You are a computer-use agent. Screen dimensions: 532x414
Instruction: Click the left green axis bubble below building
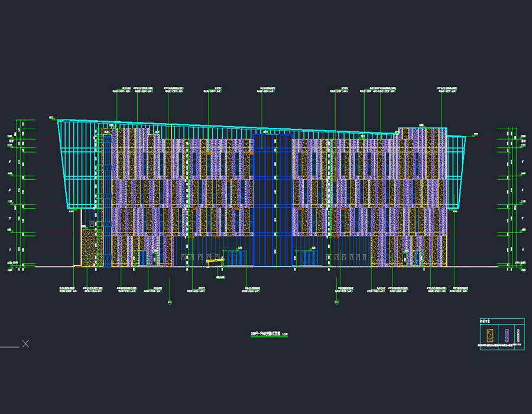(x=170, y=302)
